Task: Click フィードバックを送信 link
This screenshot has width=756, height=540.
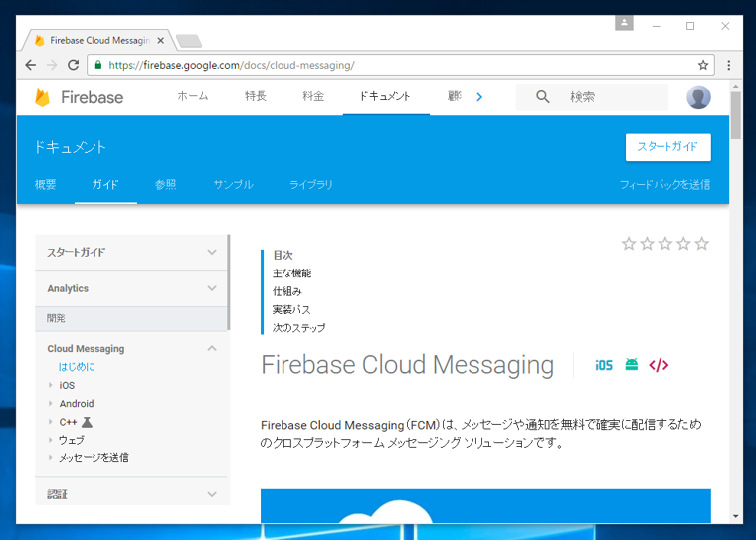Action: (x=664, y=185)
